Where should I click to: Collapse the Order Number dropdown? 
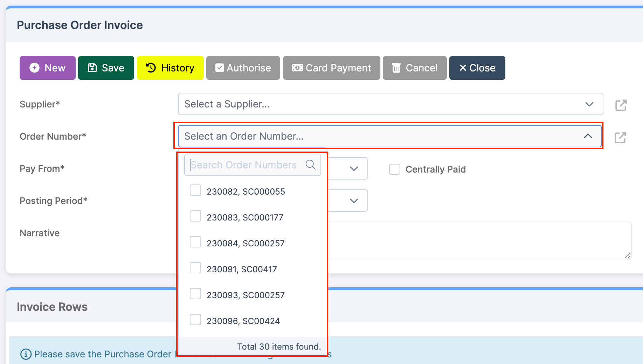(588, 136)
